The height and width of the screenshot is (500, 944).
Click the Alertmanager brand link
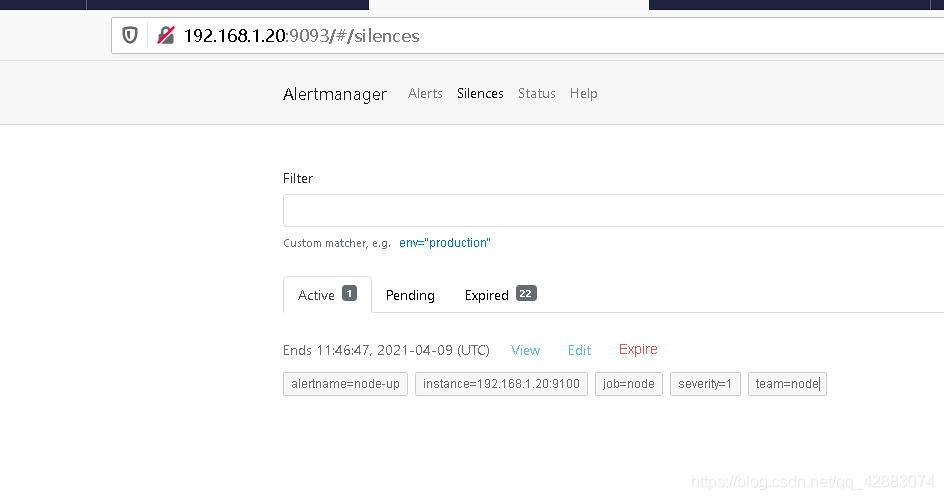(x=335, y=94)
